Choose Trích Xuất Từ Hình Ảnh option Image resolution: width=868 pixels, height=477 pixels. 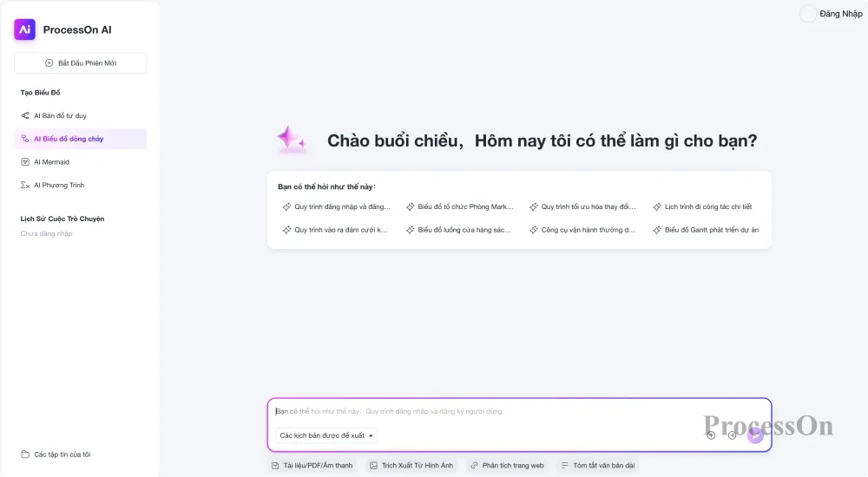click(411, 466)
